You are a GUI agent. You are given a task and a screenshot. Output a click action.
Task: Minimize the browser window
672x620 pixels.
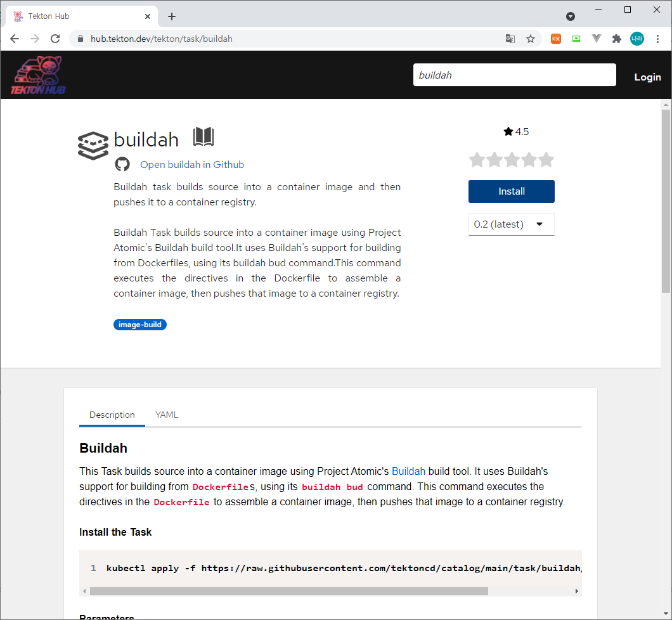pyautogui.click(x=598, y=10)
